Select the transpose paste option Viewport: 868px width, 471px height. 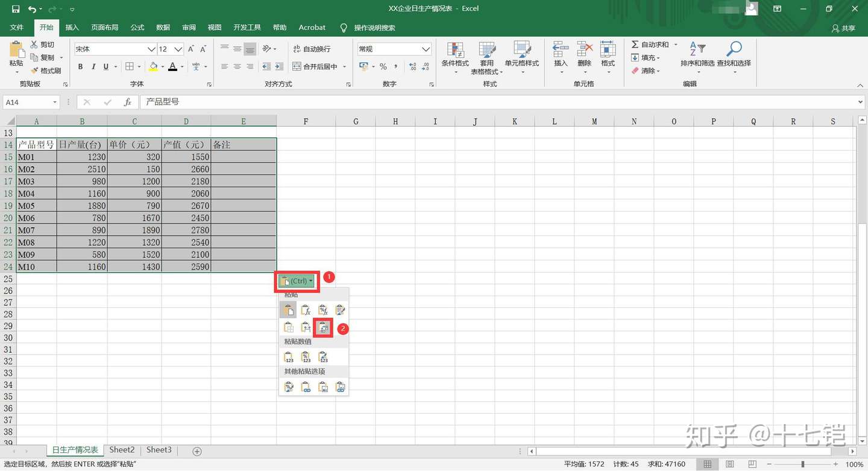(323, 327)
